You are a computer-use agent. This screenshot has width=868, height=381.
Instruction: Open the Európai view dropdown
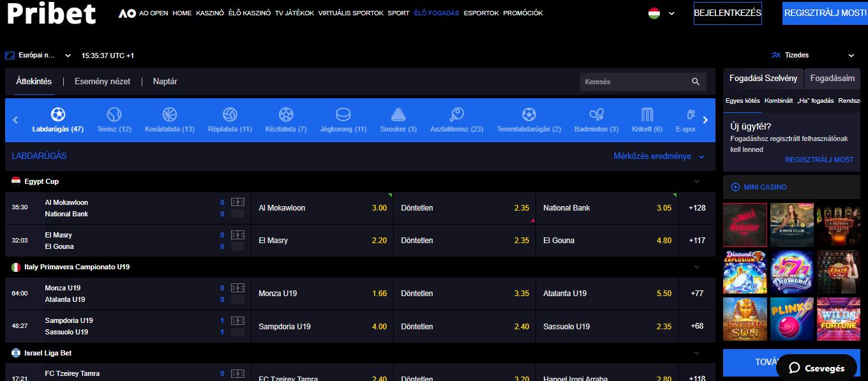tap(68, 56)
